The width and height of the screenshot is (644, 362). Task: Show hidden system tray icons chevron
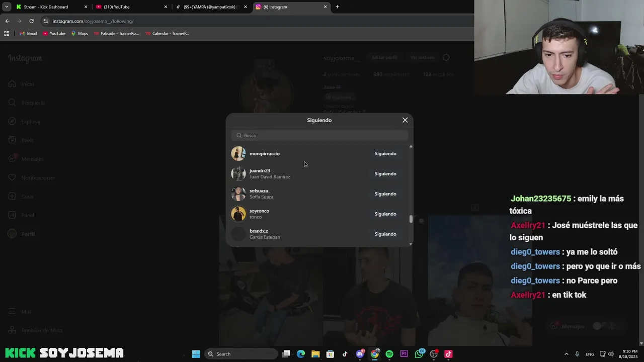[566, 354]
